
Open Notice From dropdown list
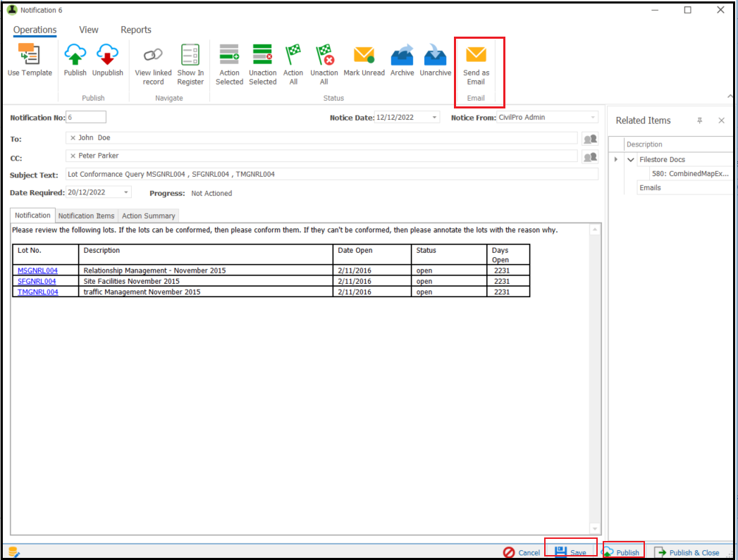[593, 118]
